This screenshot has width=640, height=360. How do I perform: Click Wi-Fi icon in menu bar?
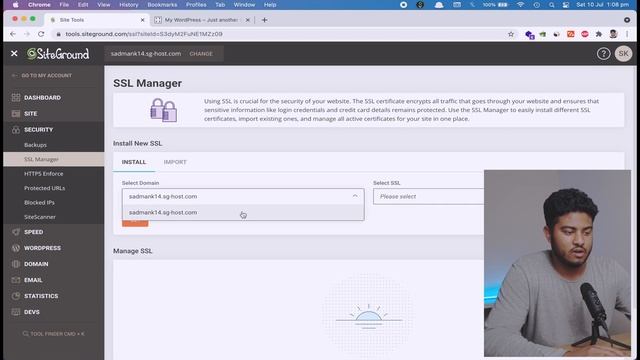pyautogui.click(x=520, y=5)
